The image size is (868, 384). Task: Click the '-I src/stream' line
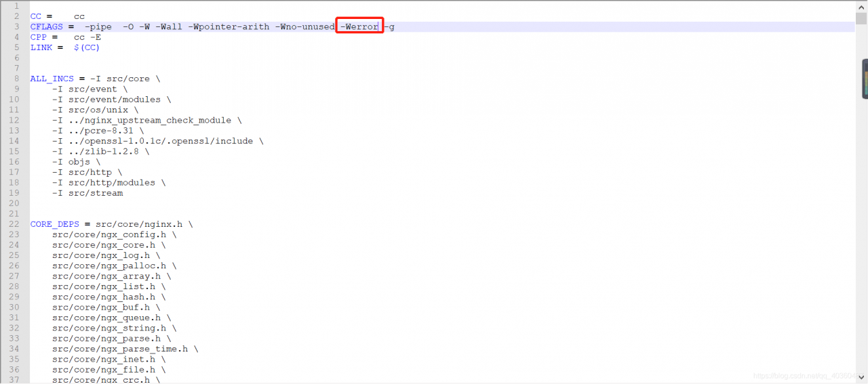(x=87, y=193)
